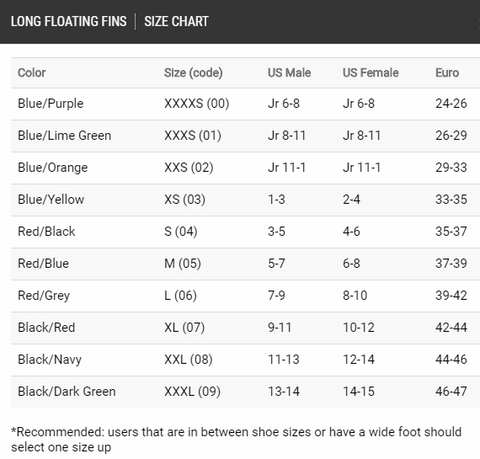Viewport: 480px width, 459px height.
Task: Click the Long Floating Fins title
Action: [x=69, y=21]
